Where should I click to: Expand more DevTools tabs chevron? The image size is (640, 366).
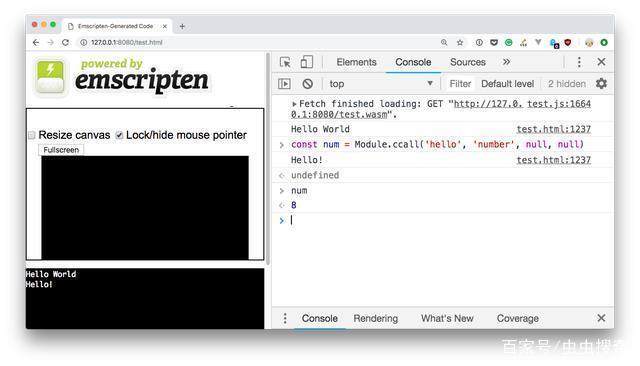click(x=507, y=62)
